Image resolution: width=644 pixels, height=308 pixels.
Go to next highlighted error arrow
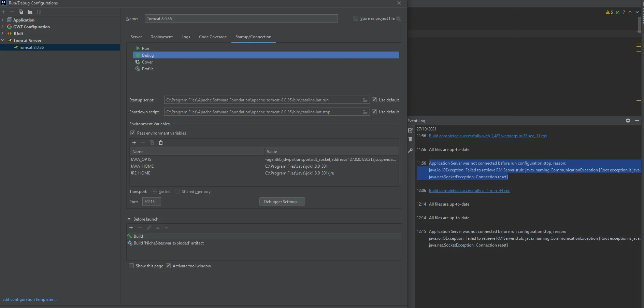tap(637, 12)
